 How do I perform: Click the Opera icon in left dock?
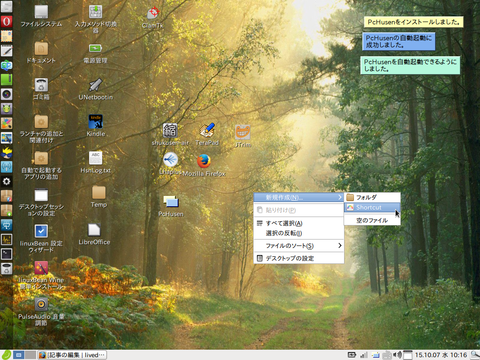(7, 22)
